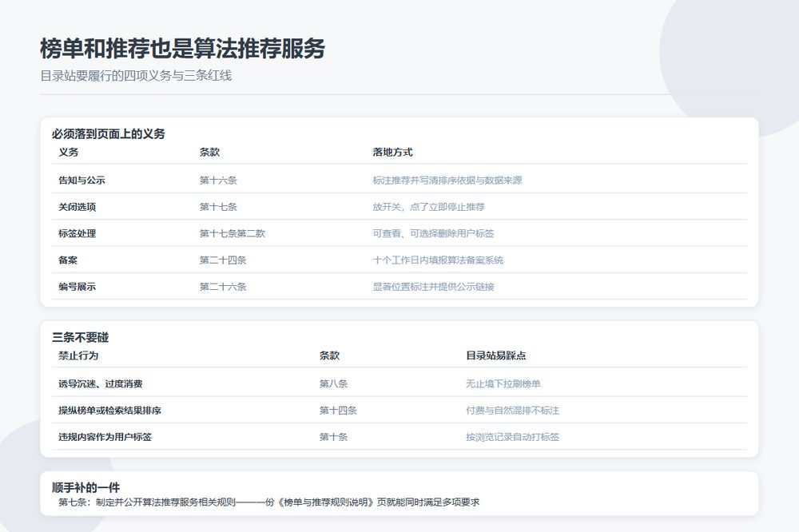Select the row label 诱导沉迷、过度消费
This screenshot has height=532, width=799.
pyautogui.click(x=101, y=383)
